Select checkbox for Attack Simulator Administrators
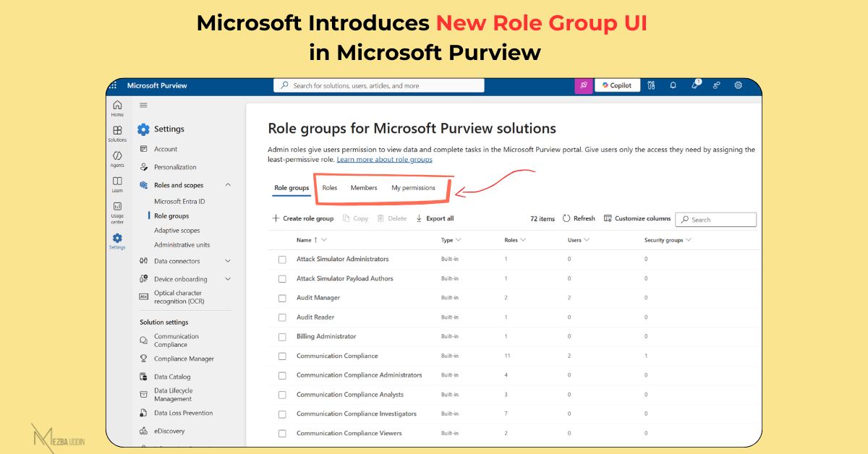868x454 pixels. [x=282, y=259]
